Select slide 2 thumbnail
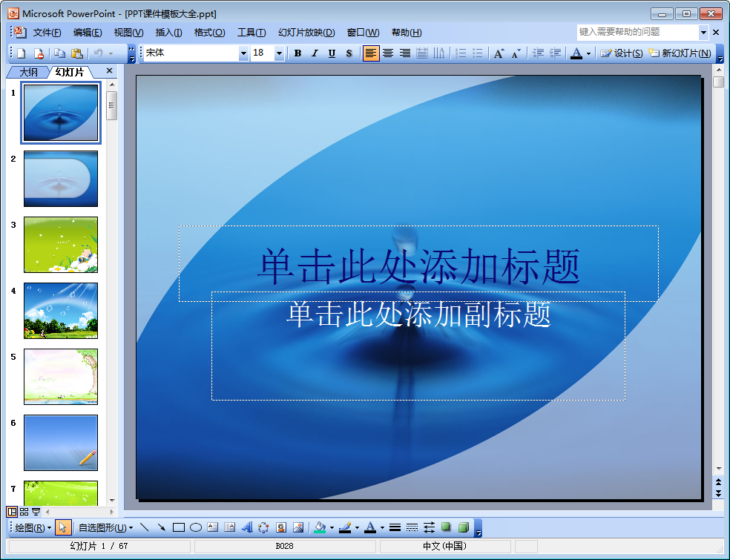Screen dimensions: 730x560 [61, 179]
